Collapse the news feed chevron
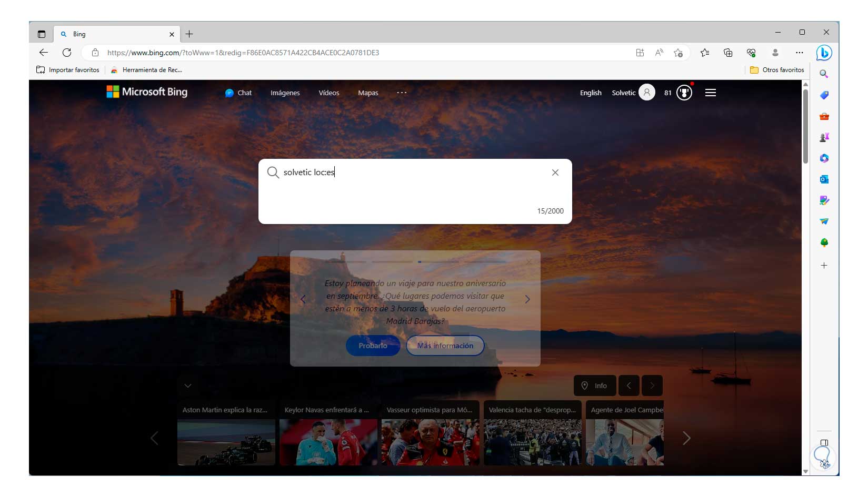868x497 pixels. (188, 386)
